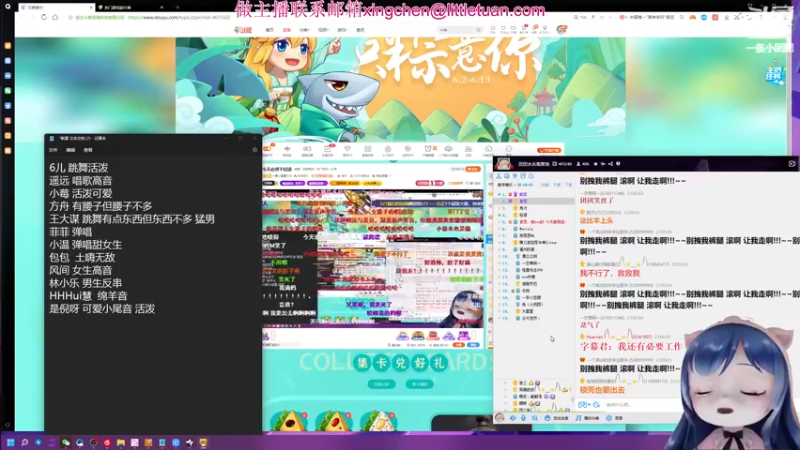Open the Windows Start menu

point(10,442)
